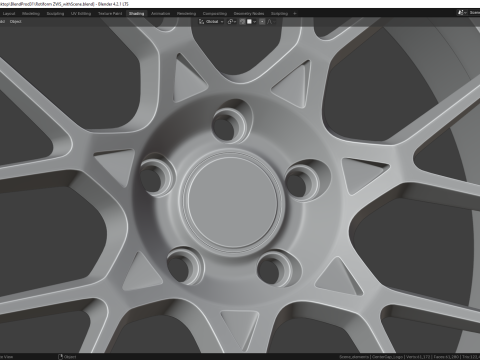Go to the Rendering workspace tab

coord(186,14)
